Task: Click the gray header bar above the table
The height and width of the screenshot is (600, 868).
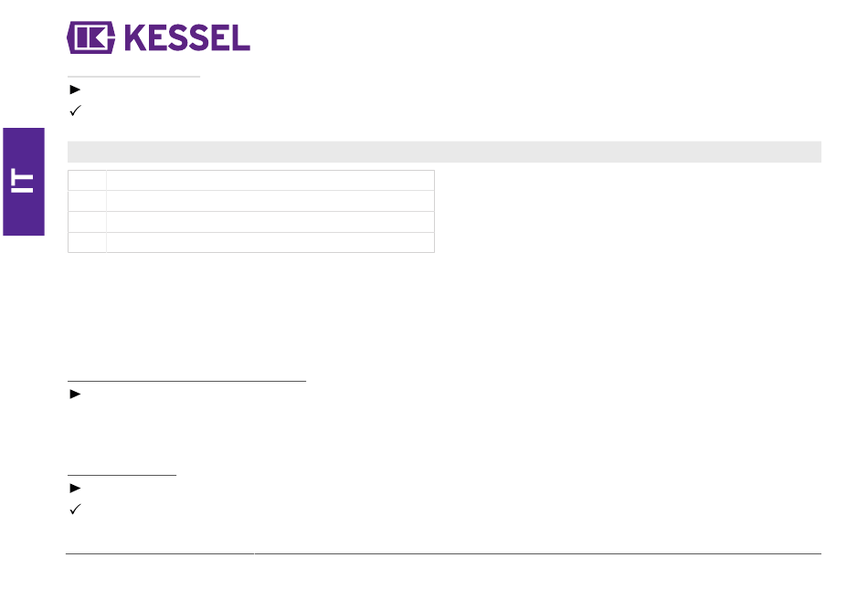Action: [x=444, y=152]
